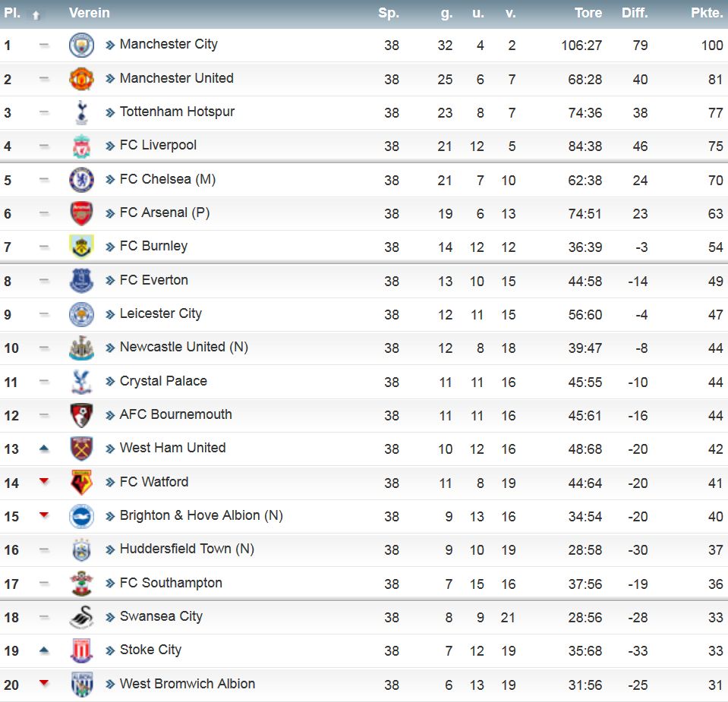Open the Leicester City team link
Screen dimensions: 728x702
[161, 314]
